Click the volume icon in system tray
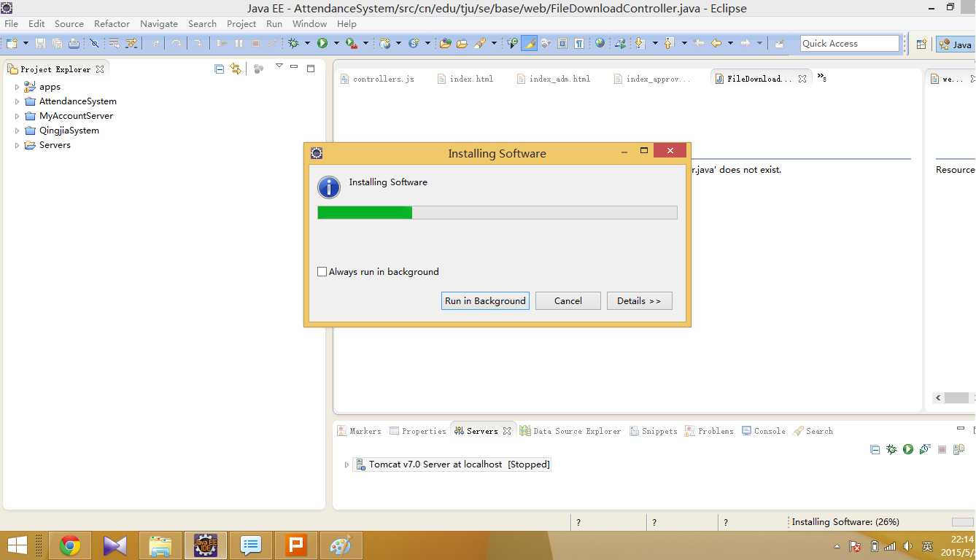 908,546
